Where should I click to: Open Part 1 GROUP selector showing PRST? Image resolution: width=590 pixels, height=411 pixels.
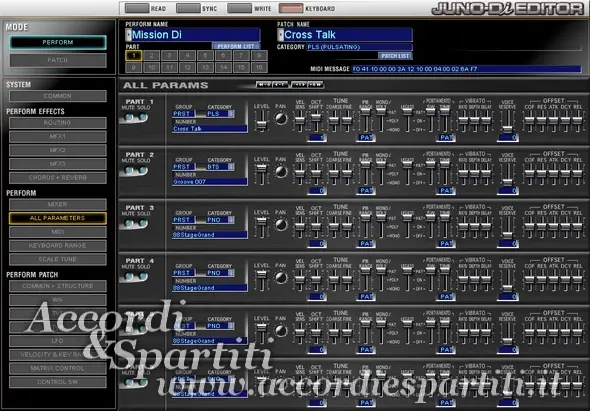tap(184, 114)
